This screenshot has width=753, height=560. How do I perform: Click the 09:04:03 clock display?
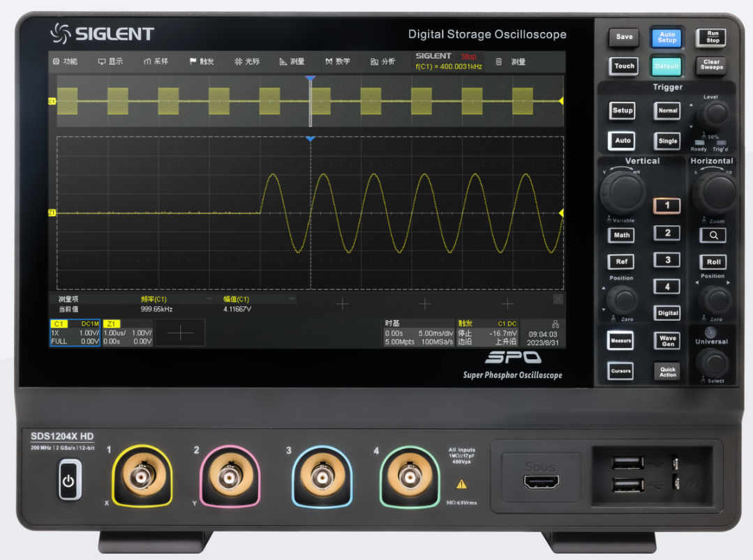point(543,334)
